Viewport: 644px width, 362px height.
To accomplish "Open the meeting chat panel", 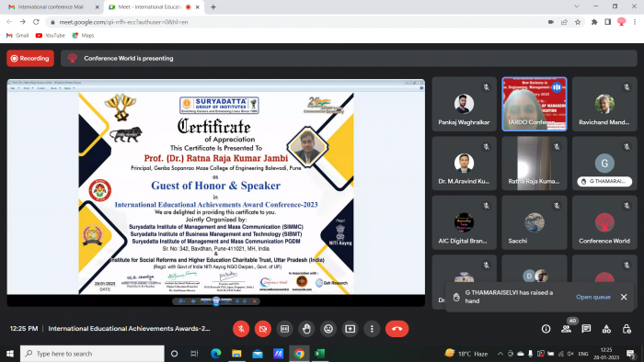I will coord(586,329).
